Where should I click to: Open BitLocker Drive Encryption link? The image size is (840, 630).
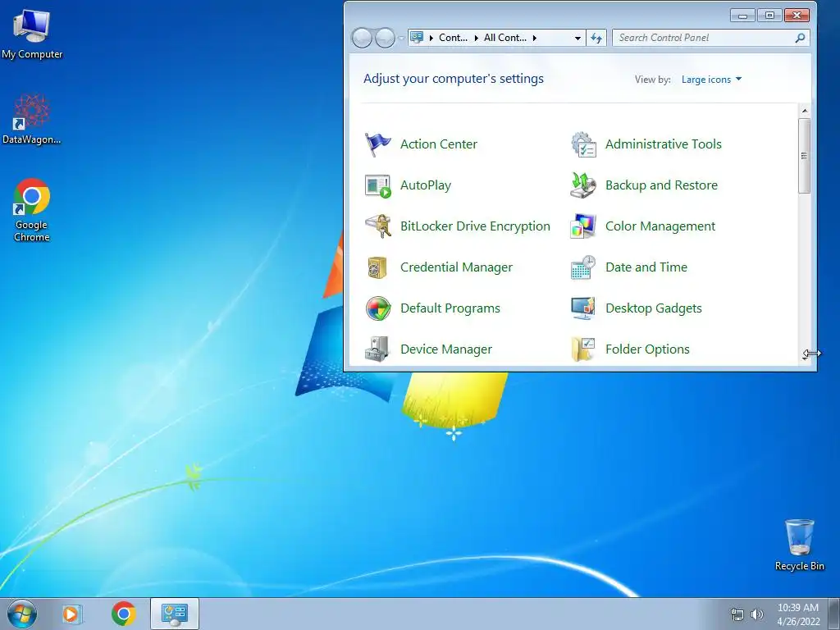click(475, 226)
